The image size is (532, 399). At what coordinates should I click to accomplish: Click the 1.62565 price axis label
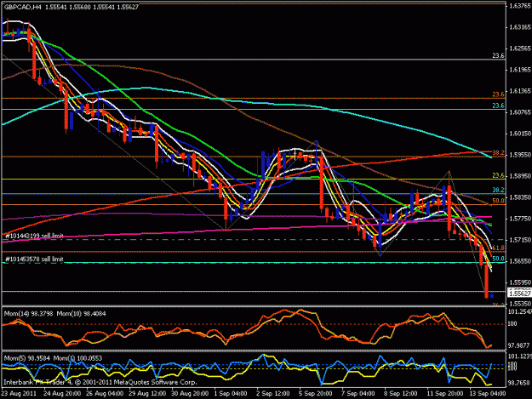tap(520, 48)
